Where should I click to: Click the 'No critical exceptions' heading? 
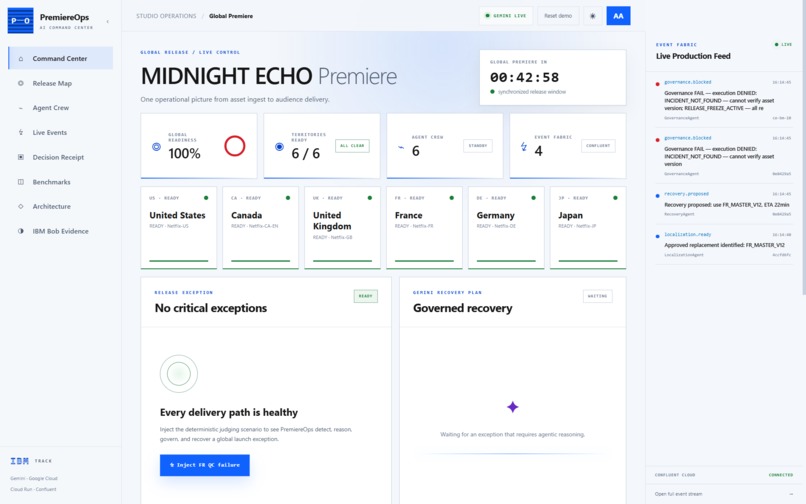tap(211, 308)
